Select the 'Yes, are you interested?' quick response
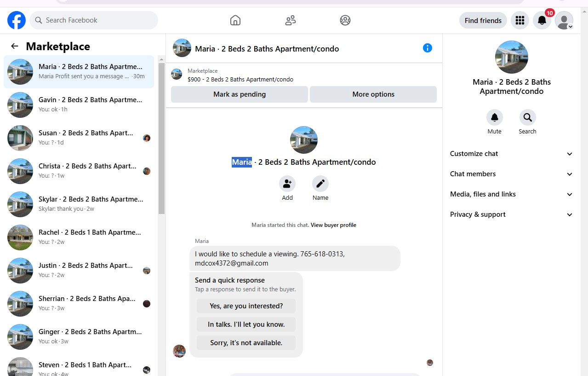 [246, 306]
